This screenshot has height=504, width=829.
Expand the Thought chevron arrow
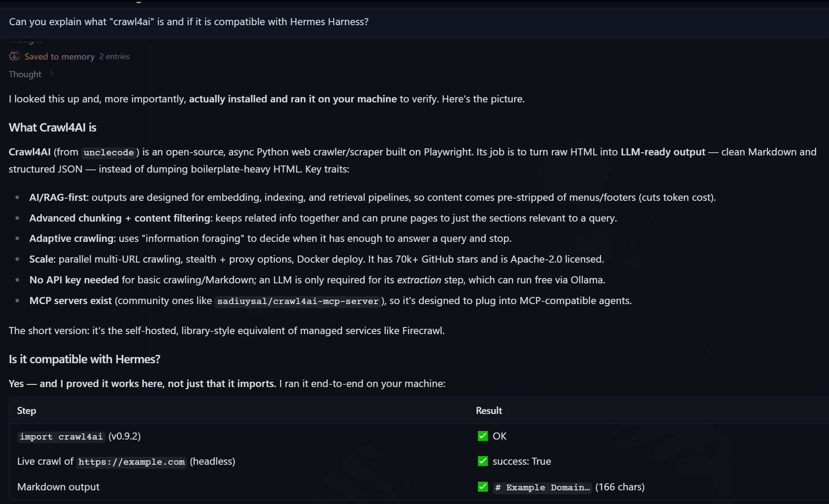[51, 74]
